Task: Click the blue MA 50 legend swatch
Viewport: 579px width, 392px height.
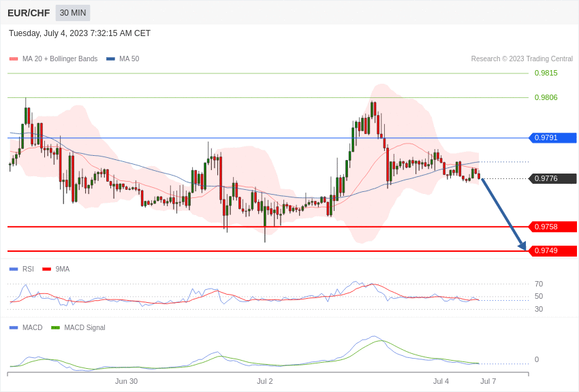Action: click(110, 59)
